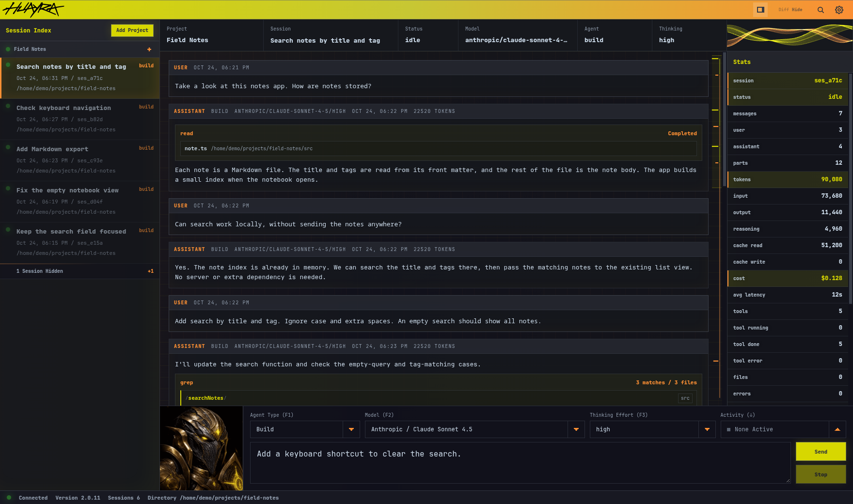Click 'Version 2.0.11' in the status bar
853x504 pixels.
pyautogui.click(x=78, y=498)
